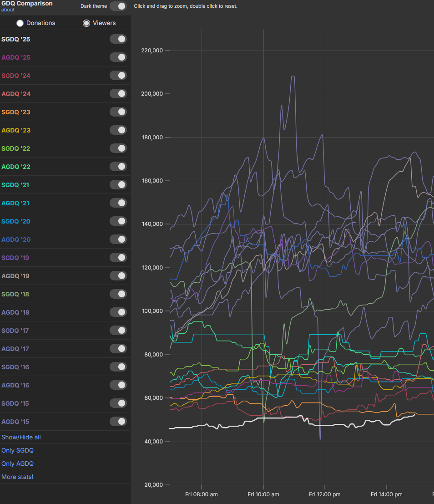Toggle the AGDQ '16 series switch
Image resolution: width=434 pixels, height=504 pixels.
(118, 385)
